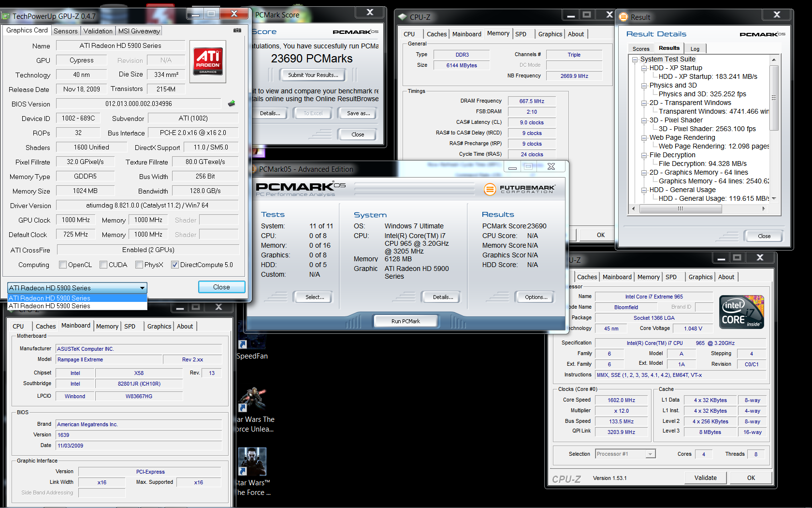Click the orange Result window title icon

(x=623, y=17)
